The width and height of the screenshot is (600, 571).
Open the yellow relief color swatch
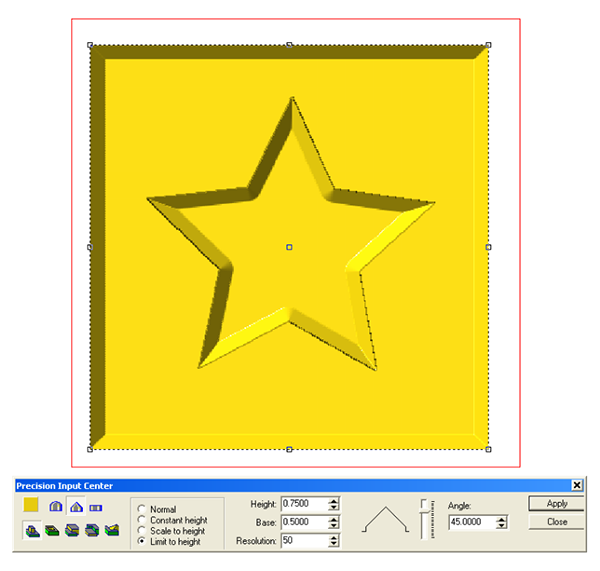(31, 504)
